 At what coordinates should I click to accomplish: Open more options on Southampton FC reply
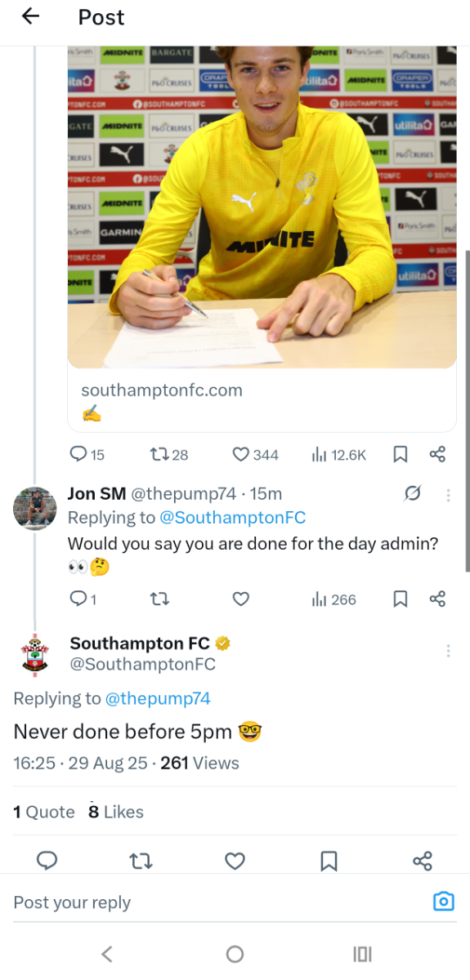click(x=448, y=651)
